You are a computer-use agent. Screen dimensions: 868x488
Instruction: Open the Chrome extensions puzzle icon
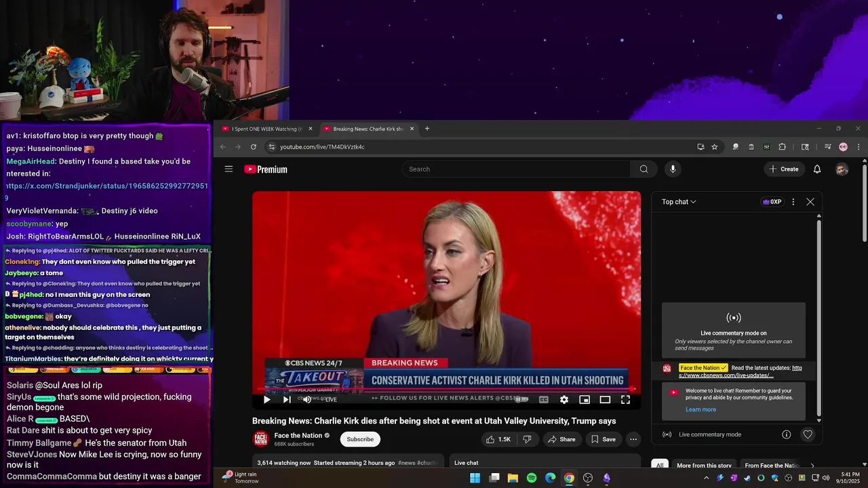point(782,147)
